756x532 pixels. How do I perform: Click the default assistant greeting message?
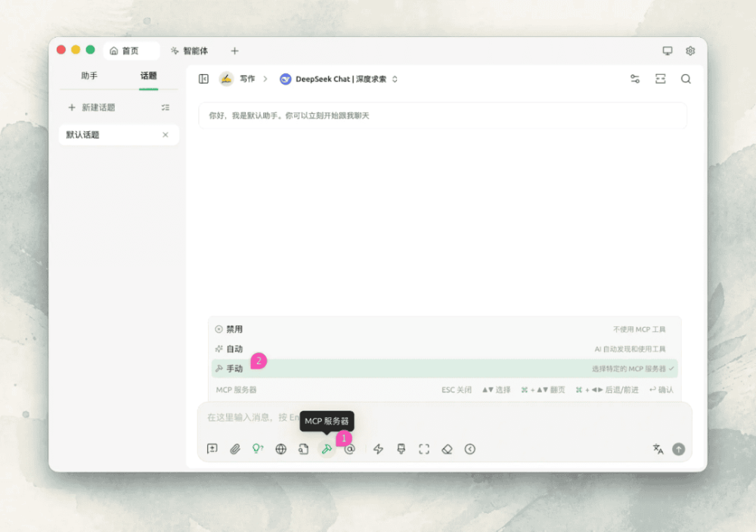[x=442, y=116]
